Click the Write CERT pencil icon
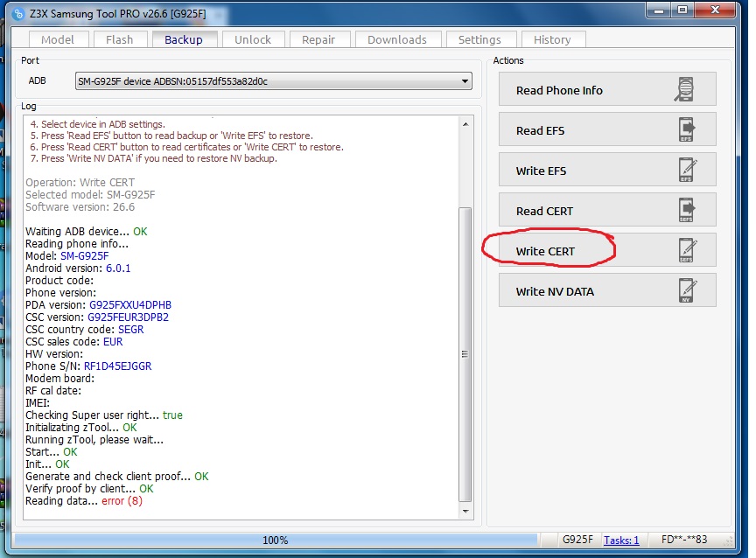The width and height of the screenshot is (756, 558). coord(688,250)
